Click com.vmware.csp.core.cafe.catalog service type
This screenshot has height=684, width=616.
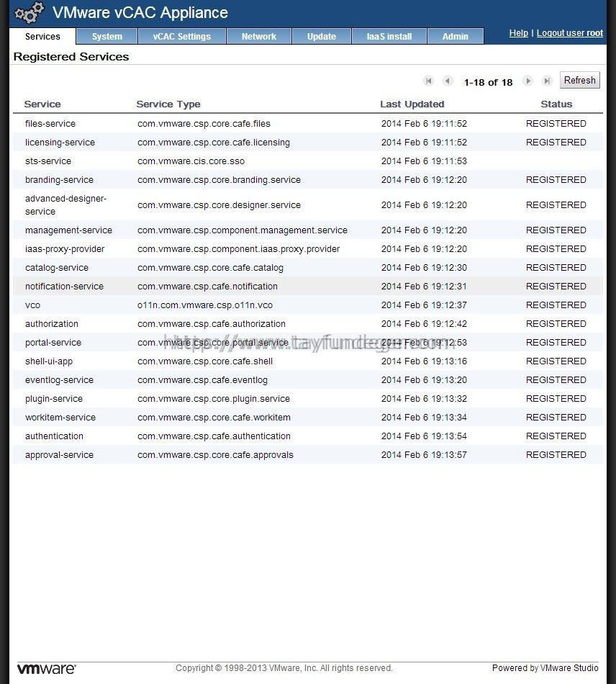(x=211, y=268)
